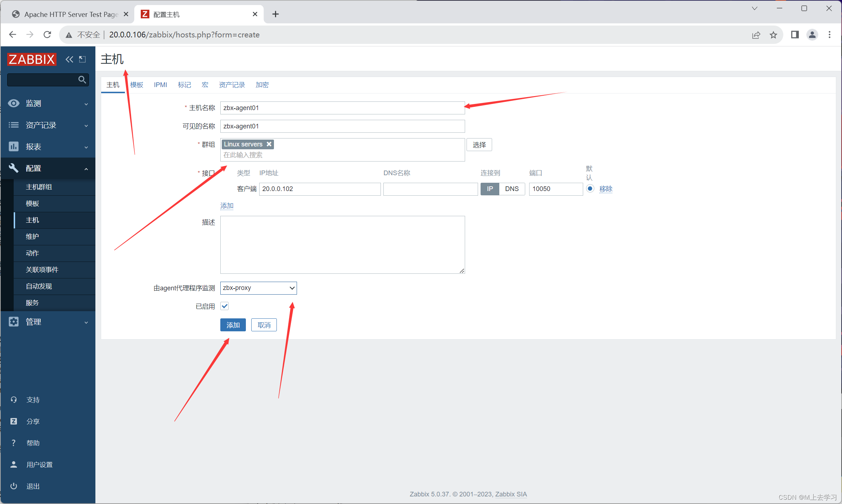Close the Apache HTTP Server Test Page tab
This screenshot has height=504, width=842.
[x=126, y=14]
